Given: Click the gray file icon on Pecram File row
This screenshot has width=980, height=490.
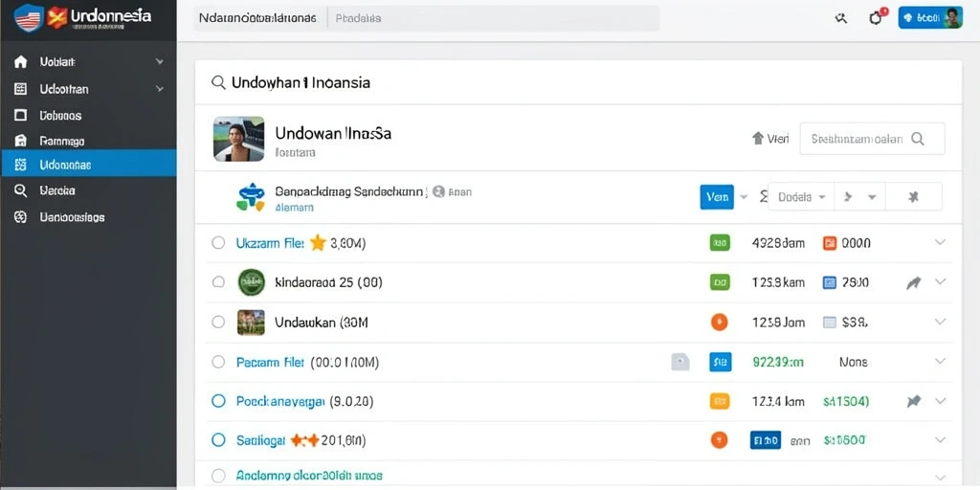Looking at the screenshot, I should (x=680, y=362).
